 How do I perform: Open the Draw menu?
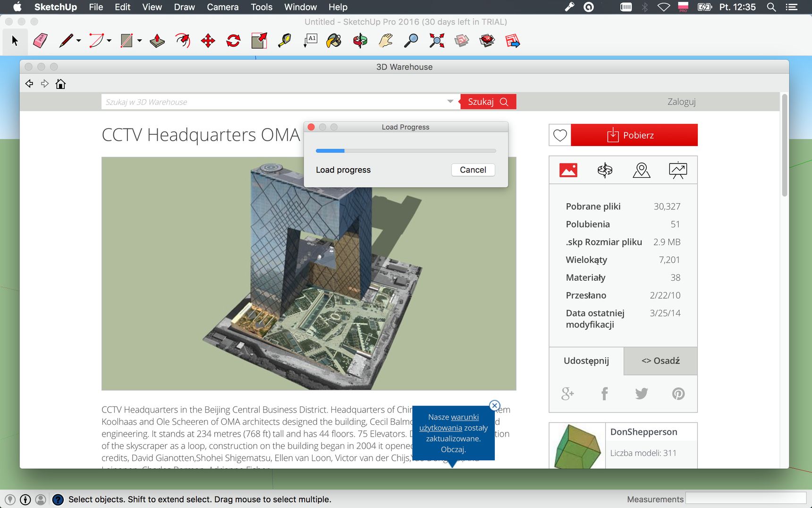(x=184, y=7)
